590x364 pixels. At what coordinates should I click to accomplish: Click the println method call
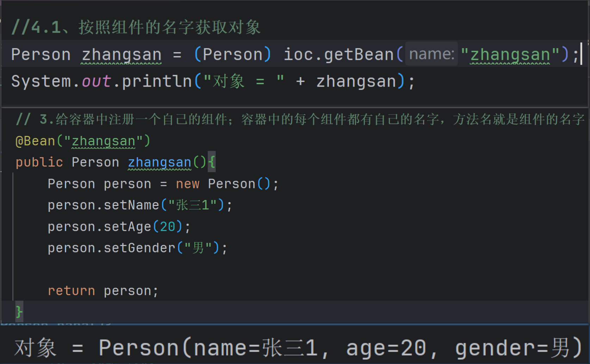click(x=156, y=82)
